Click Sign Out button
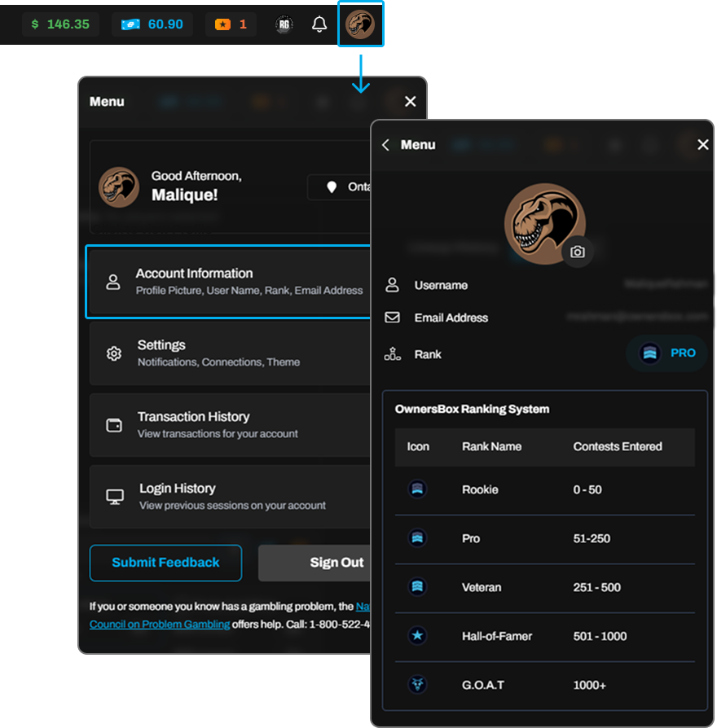 pyautogui.click(x=315, y=563)
